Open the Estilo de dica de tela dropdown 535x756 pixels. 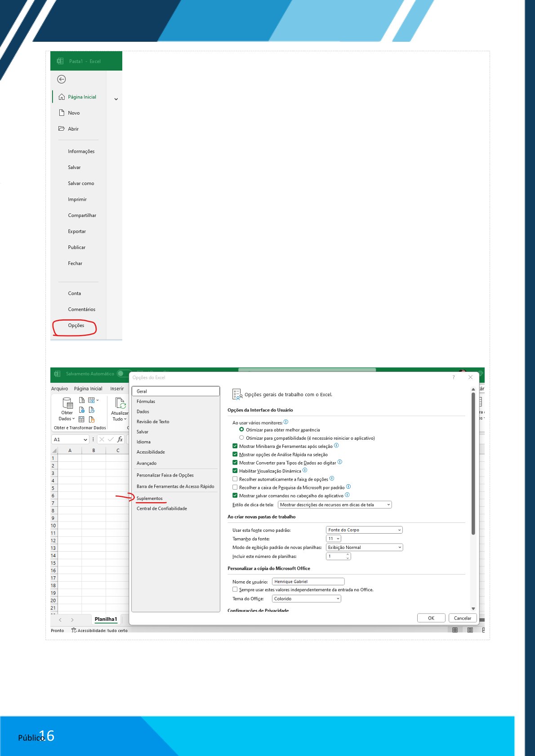click(x=335, y=505)
